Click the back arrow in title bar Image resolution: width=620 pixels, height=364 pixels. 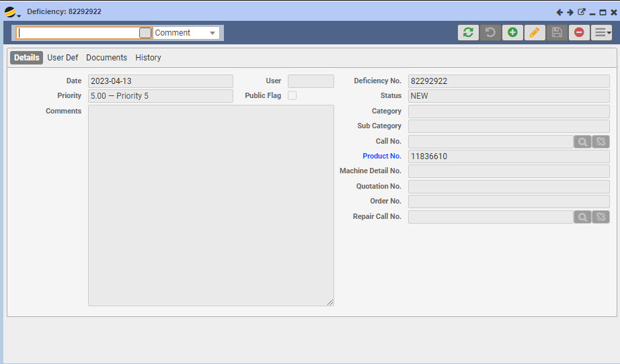pos(559,12)
